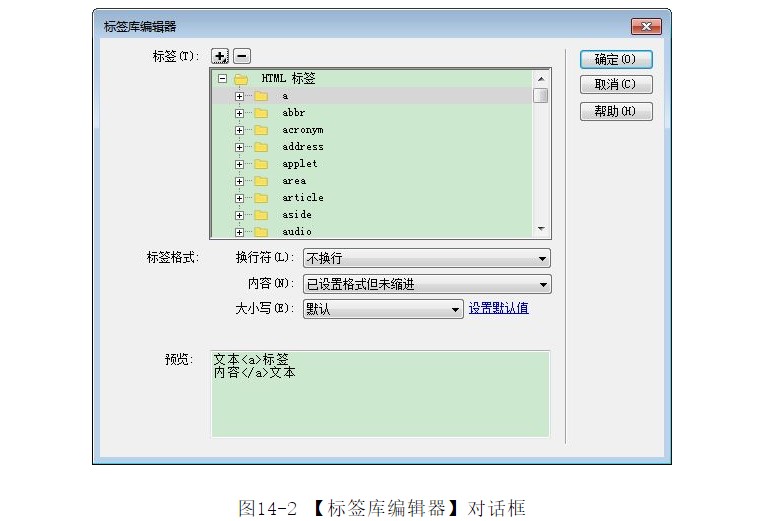This screenshot has height=521, width=757.
Task: Click the 帮助 button
Action: click(616, 112)
